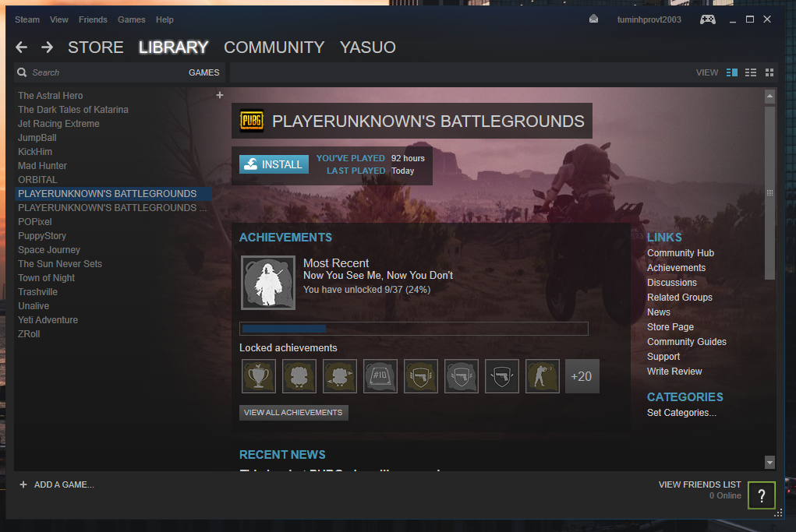Open the account menu tuminhprovt2003
This screenshot has width=796, height=532.
pyautogui.click(x=649, y=19)
